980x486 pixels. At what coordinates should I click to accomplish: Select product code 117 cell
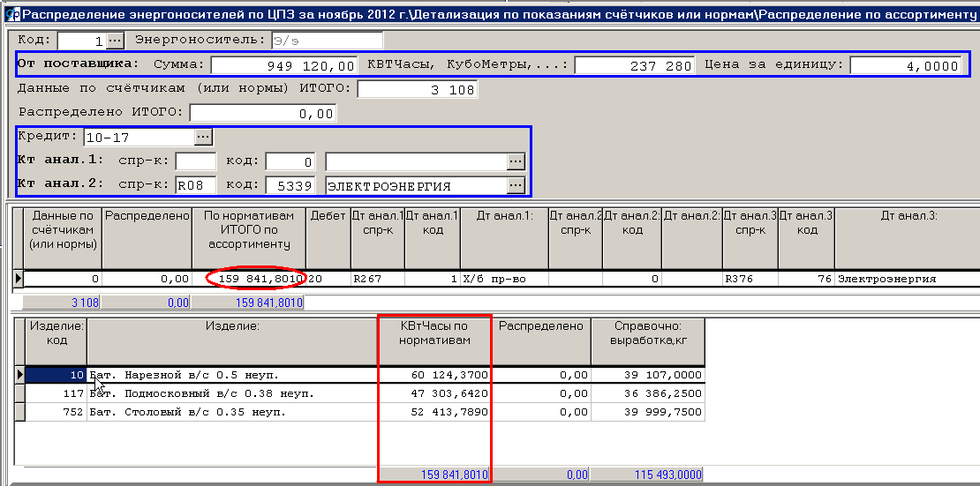click(x=57, y=393)
